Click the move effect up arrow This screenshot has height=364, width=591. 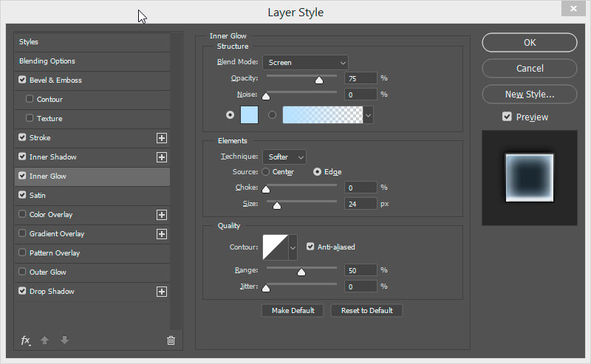pyautogui.click(x=44, y=340)
